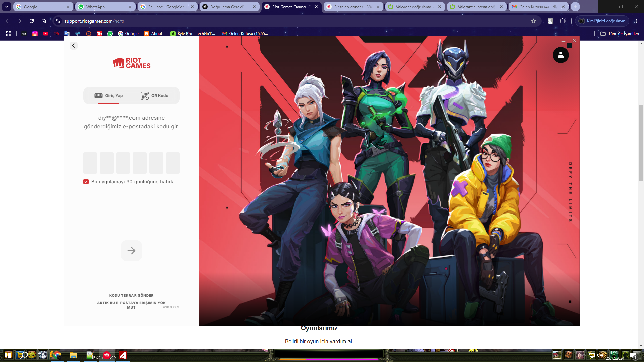Go back using the Riot login chevron
The width and height of the screenshot is (644, 362).
(74, 46)
